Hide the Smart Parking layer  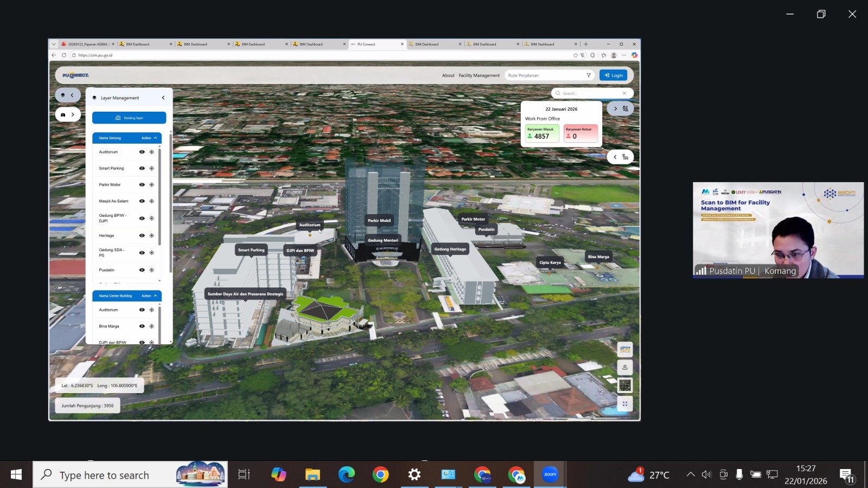click(x=142, y=169)
